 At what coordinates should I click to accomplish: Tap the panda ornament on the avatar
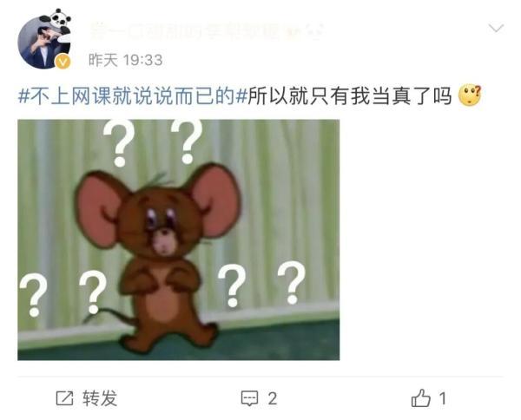(x=56, y=21)
